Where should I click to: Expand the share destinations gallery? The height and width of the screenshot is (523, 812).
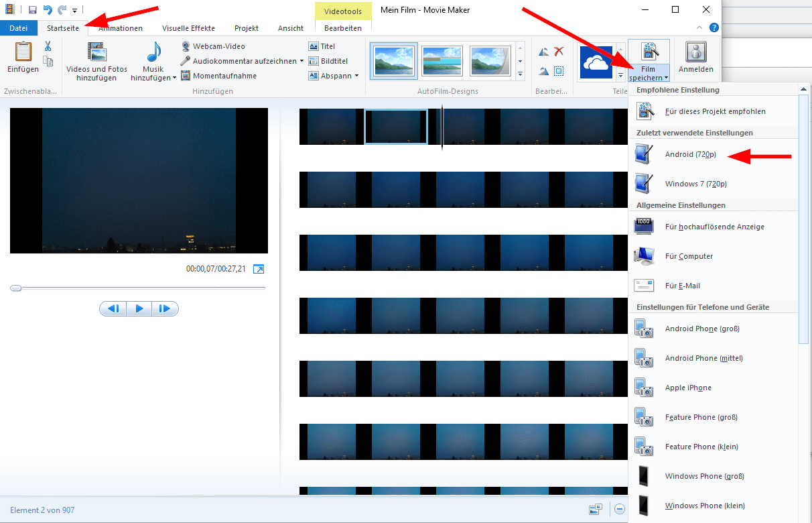pos(621,75)
